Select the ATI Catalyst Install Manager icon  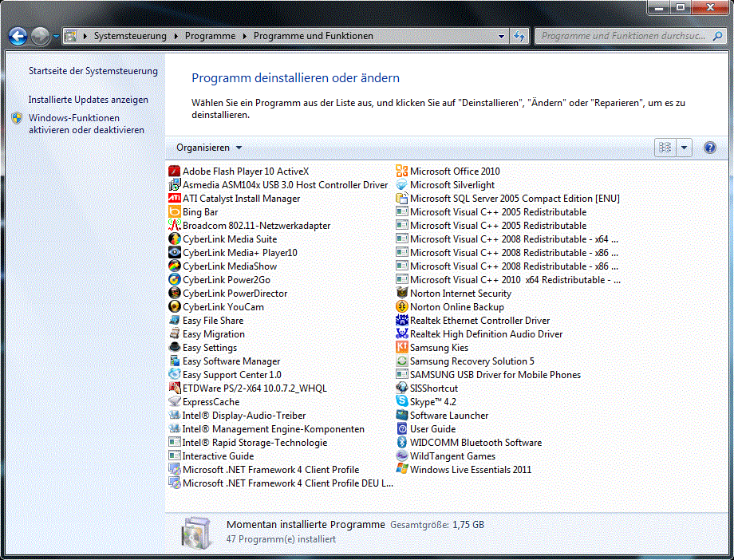point(175,199)
